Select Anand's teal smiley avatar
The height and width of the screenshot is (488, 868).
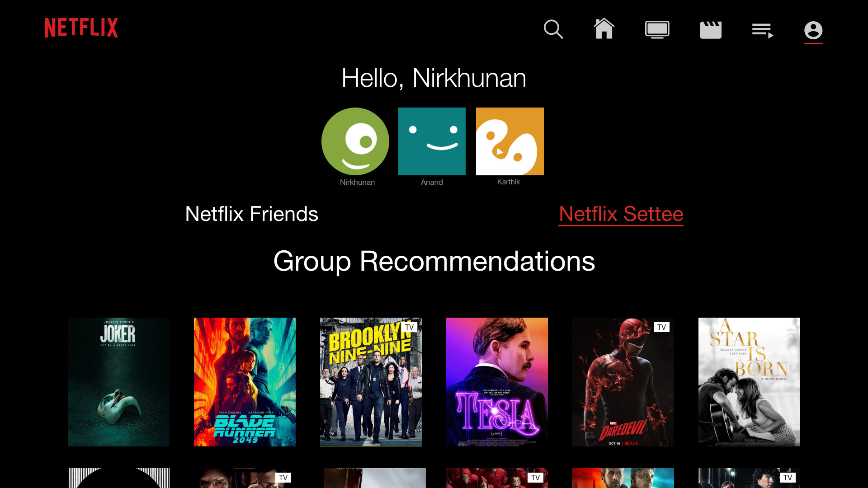click(x=432, y=141)
